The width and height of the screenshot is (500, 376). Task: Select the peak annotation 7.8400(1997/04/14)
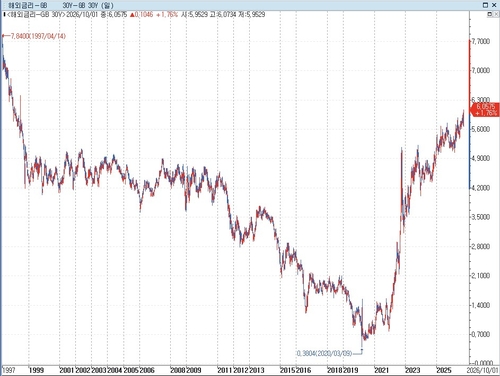[x=38, y=36]
